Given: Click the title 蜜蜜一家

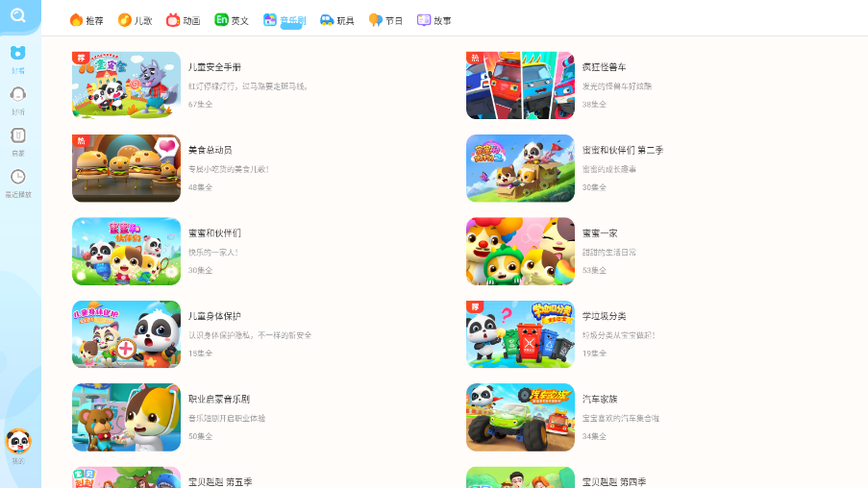Looking at the screenshot, I should coord(600,232).
